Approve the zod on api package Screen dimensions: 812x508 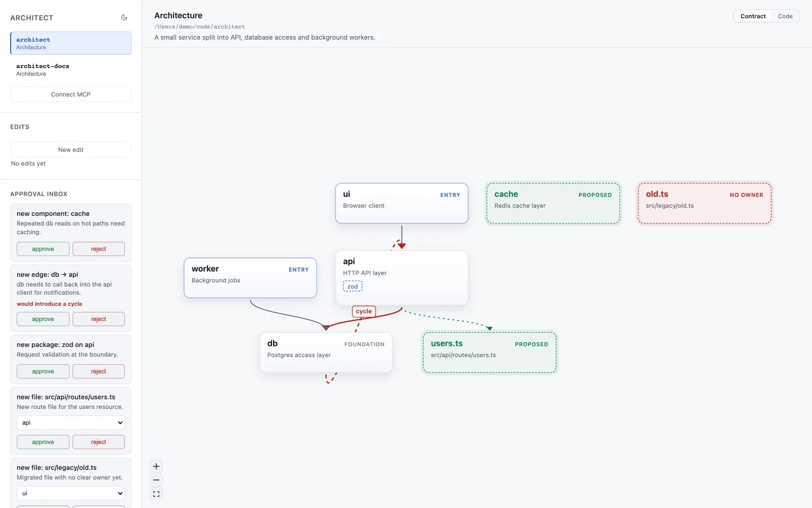pos(43,371)
